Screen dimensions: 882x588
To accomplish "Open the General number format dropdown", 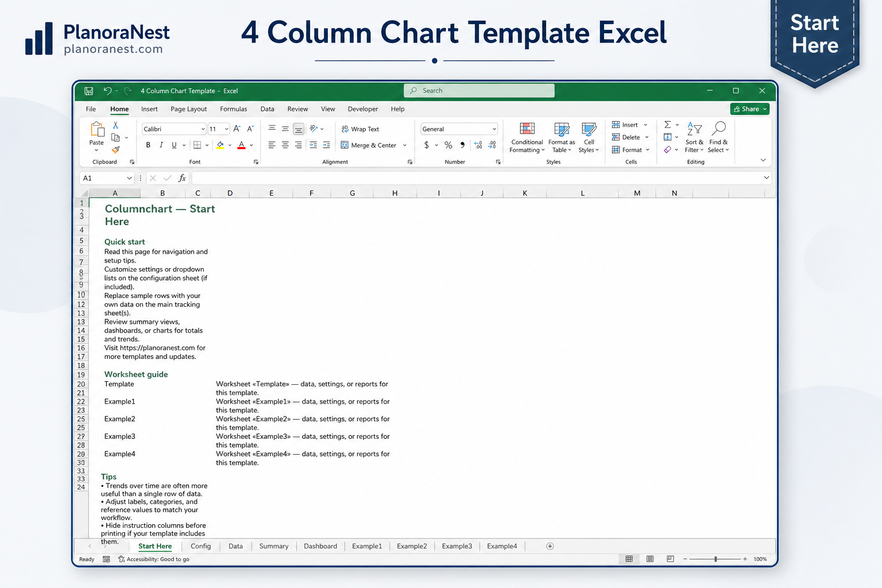I will tap(494, 129).
